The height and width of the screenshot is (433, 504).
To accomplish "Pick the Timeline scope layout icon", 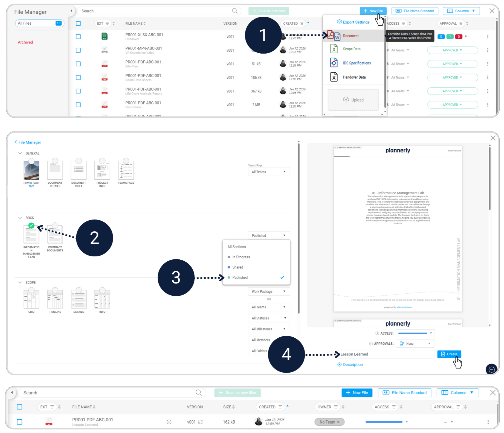I will coord(55,299).
